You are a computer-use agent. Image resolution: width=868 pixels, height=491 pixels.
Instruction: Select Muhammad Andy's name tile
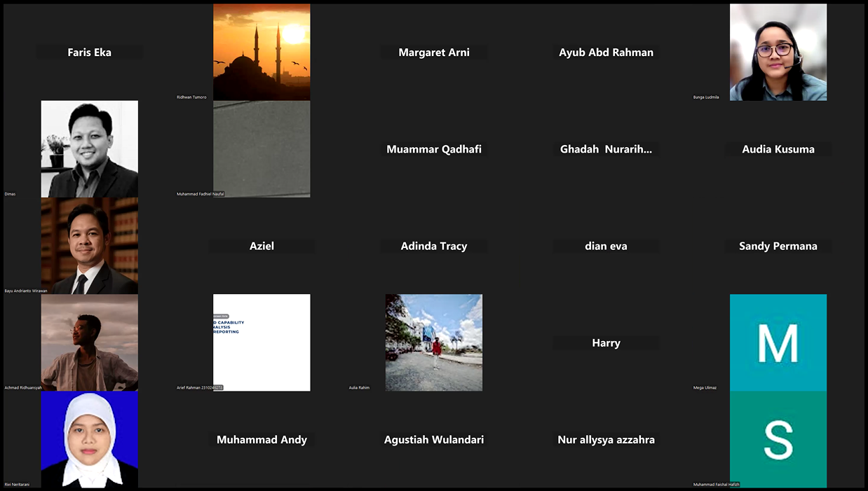click(262, 440)
